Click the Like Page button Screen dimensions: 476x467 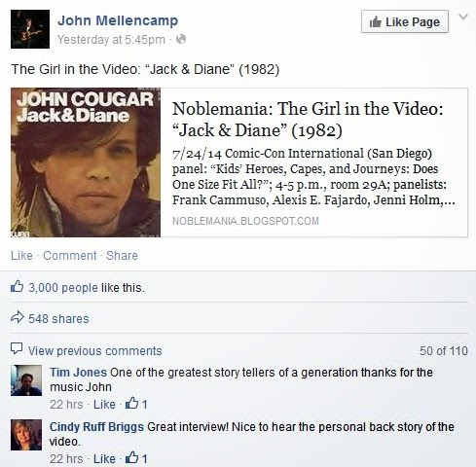(405, 21)
